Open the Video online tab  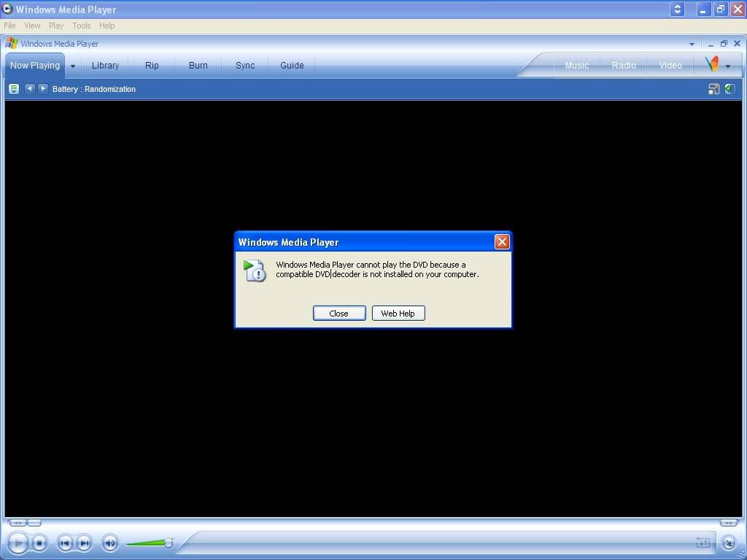(670, 65)
